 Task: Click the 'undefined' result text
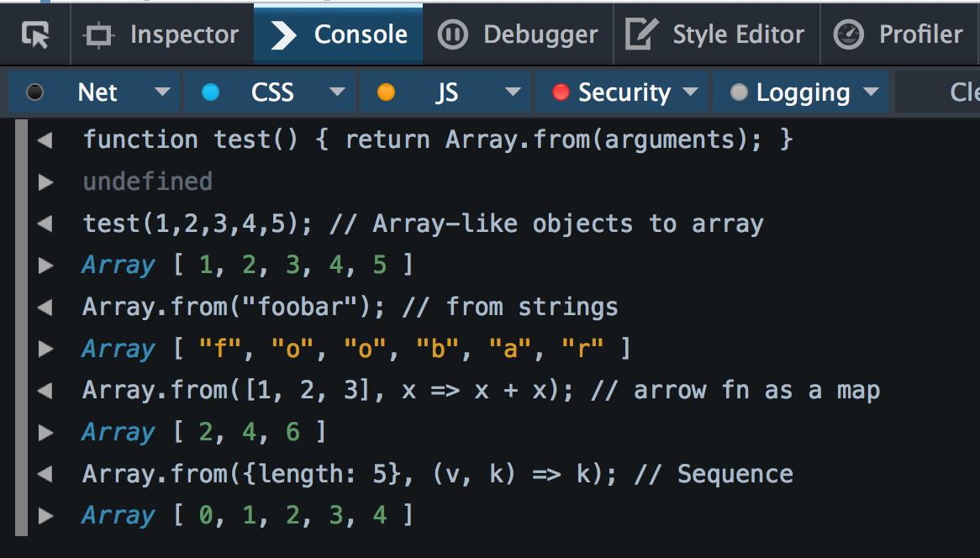pos(148,182)
